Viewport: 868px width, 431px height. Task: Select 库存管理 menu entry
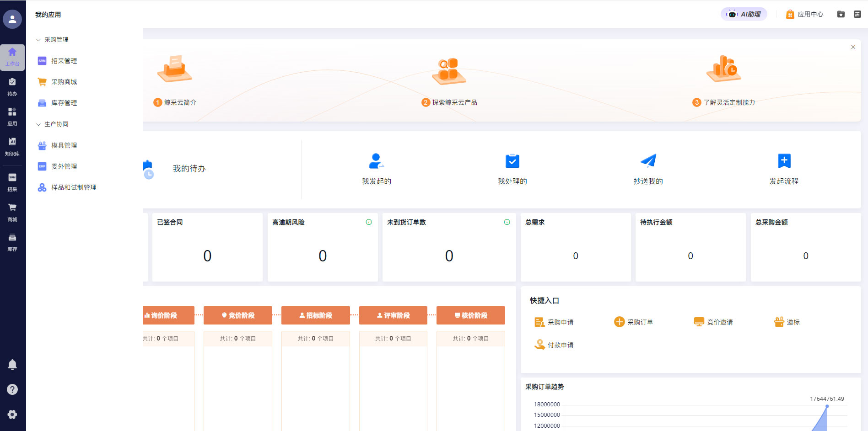point(64,103)
